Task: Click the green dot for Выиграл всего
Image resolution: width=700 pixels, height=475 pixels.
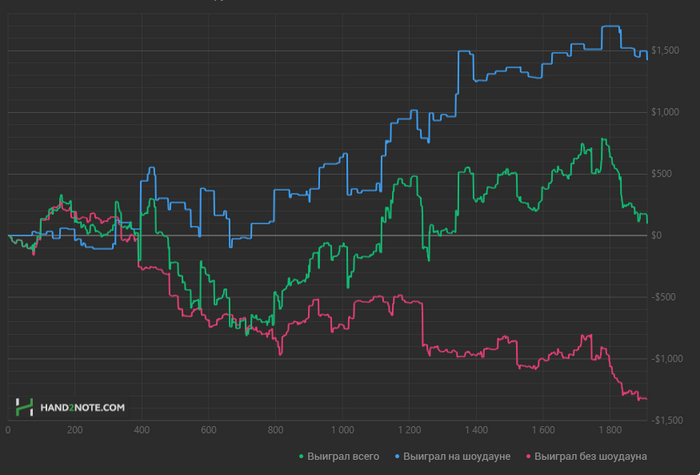Action: pyautogui.click(x=302, y=457)
